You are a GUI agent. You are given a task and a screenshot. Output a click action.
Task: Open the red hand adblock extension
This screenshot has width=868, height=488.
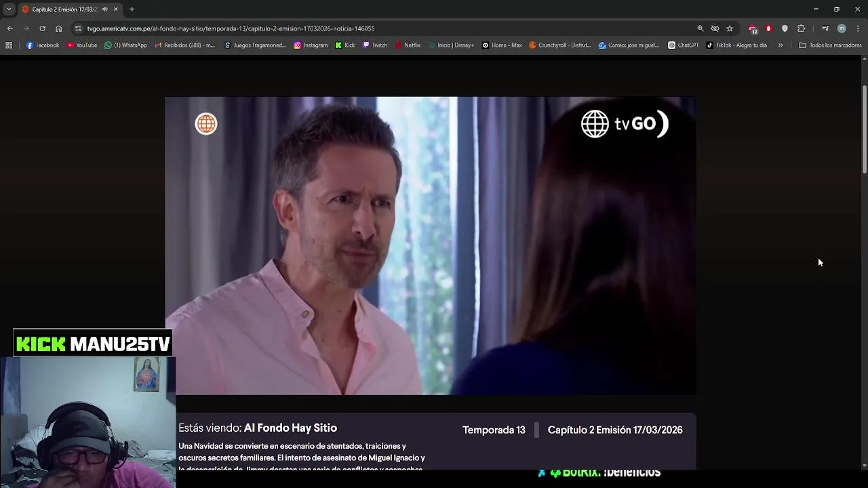[x=768, y=28]
